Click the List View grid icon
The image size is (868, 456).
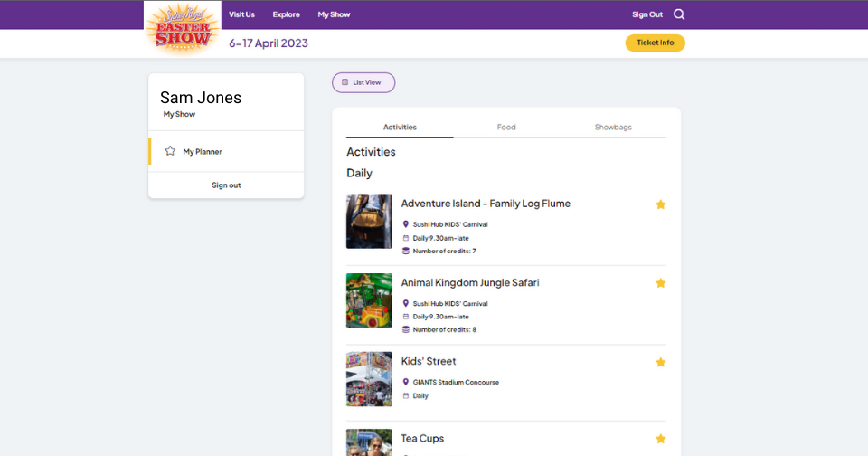344,82
